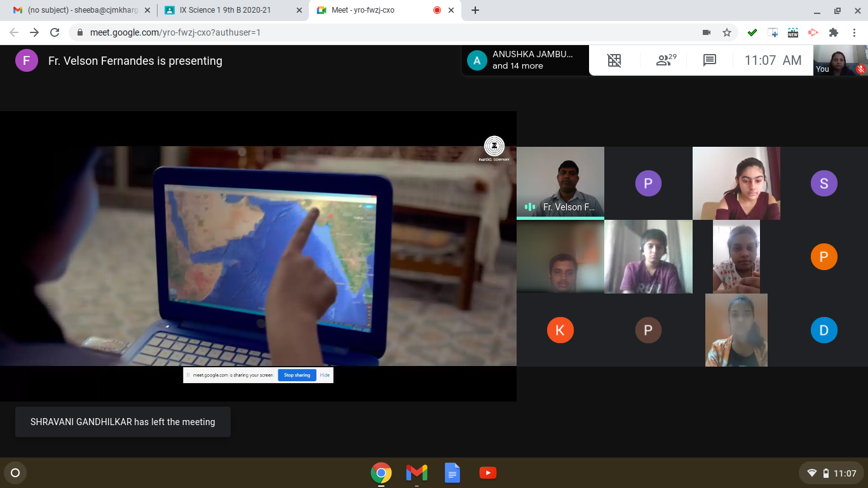Launch Google Docs from the shelf
Image resolution: width=868 pixels, height=488 pixels.
[452, 473]
